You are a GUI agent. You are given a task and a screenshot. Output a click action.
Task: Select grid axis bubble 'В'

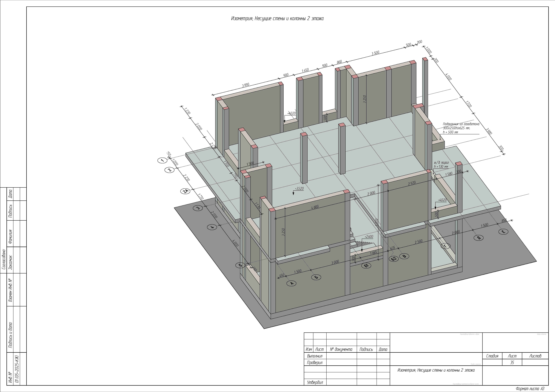[404, 256]
